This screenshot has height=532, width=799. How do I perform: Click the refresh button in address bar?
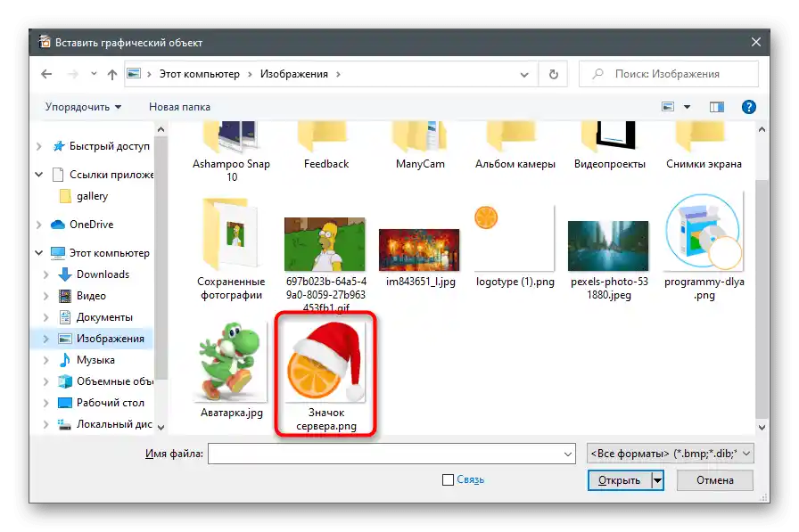[554, 74]
